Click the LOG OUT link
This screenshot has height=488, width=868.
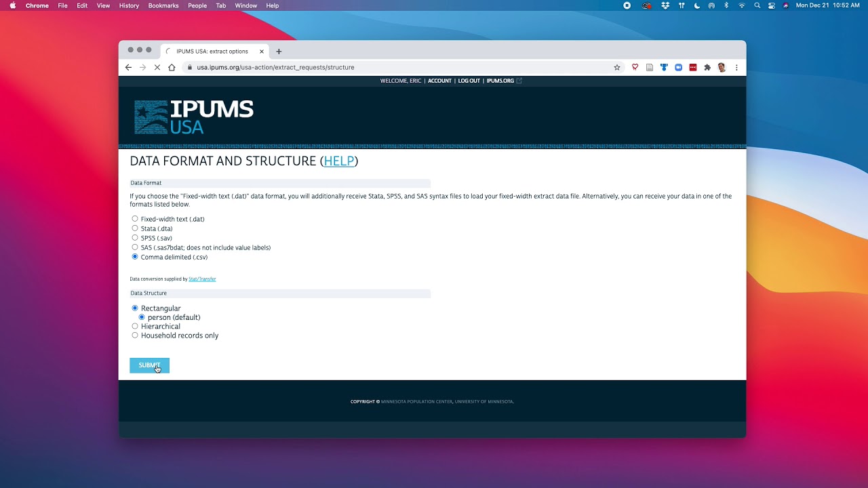tap(469, 81)
